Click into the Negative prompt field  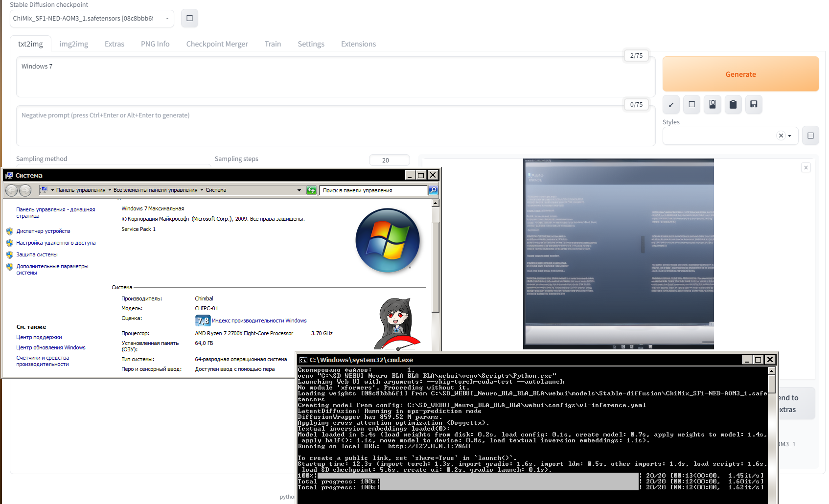(336, 126)
